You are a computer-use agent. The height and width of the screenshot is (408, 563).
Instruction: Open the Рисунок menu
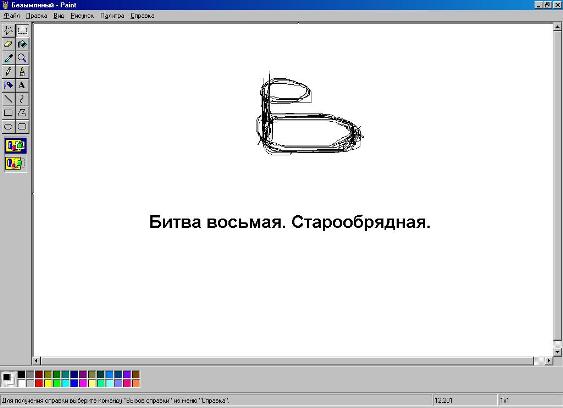82,16
